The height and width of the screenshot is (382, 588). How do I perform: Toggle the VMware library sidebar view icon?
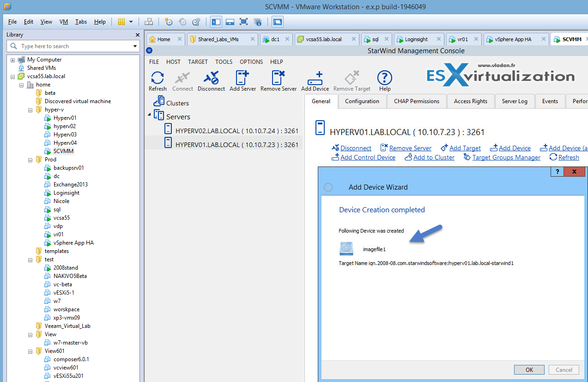pyautogui.click(x=216, y=22)
